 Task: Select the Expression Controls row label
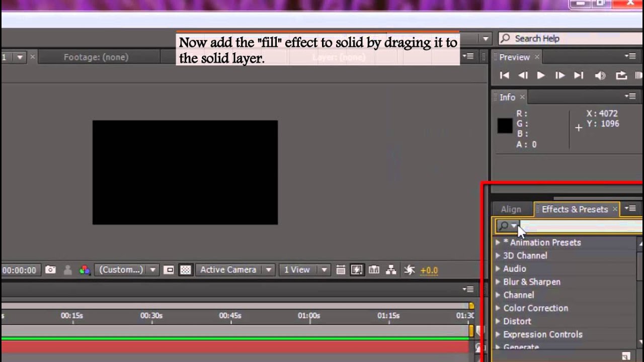543,334
